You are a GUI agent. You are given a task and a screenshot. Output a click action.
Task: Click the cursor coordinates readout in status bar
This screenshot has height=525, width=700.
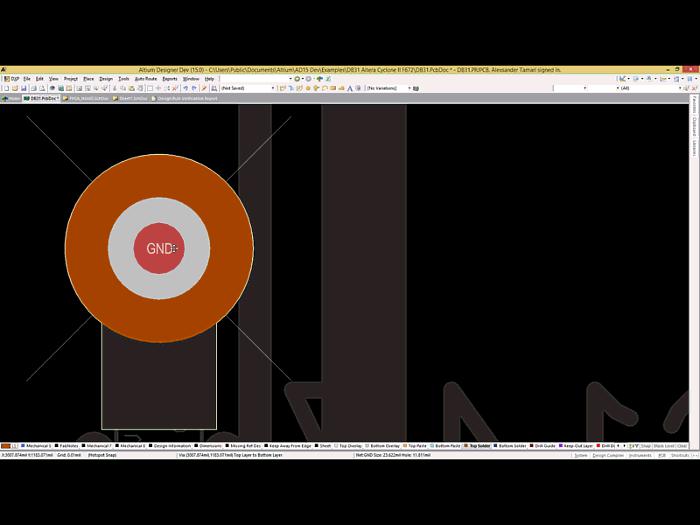(x=28, y=455)
